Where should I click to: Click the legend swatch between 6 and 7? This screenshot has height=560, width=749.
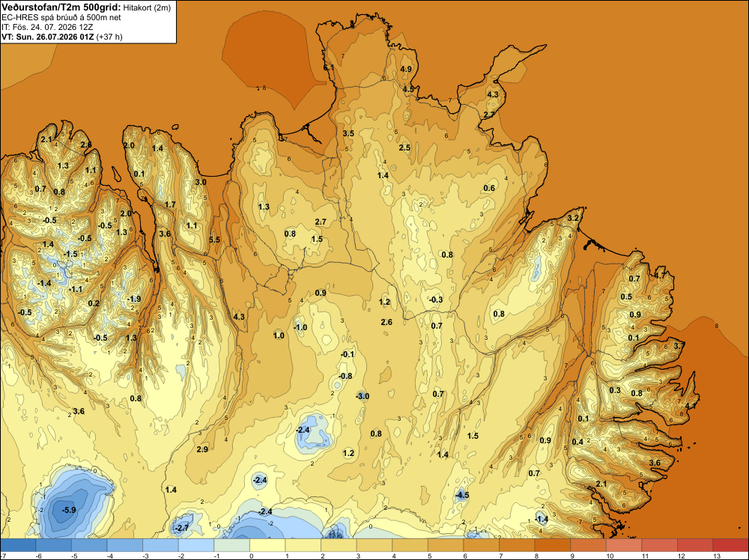point(482,545)
